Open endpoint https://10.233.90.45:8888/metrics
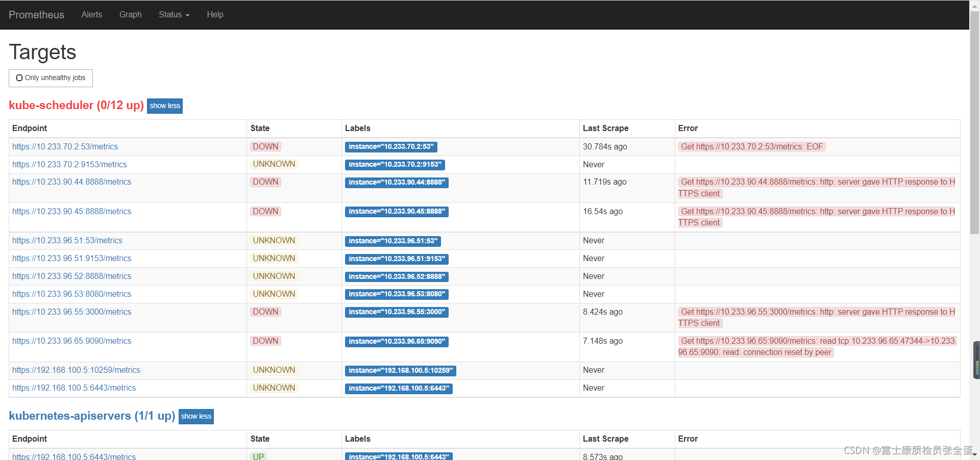 (71, 212)
